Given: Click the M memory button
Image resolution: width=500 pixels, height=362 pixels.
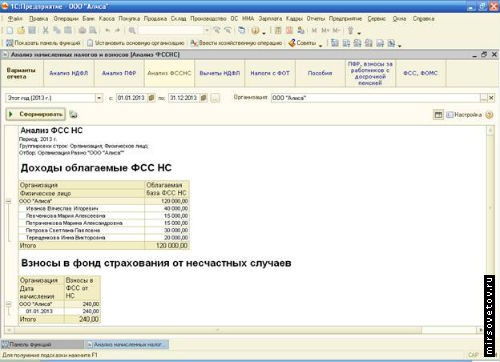Looking at the screenshot, I should click(x=314, y=30).
